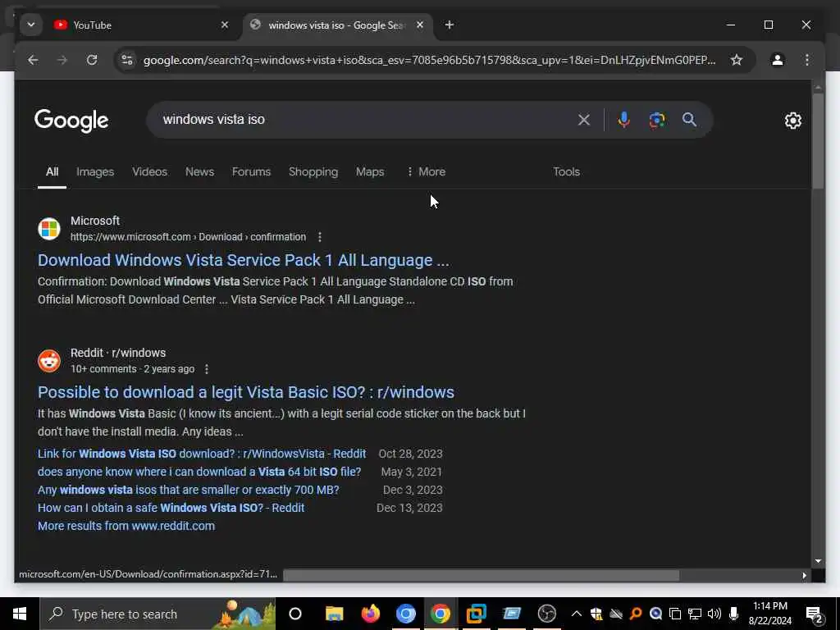Open File Explorer from taskbar
The image size is (840, 630).
pos(335,614)
